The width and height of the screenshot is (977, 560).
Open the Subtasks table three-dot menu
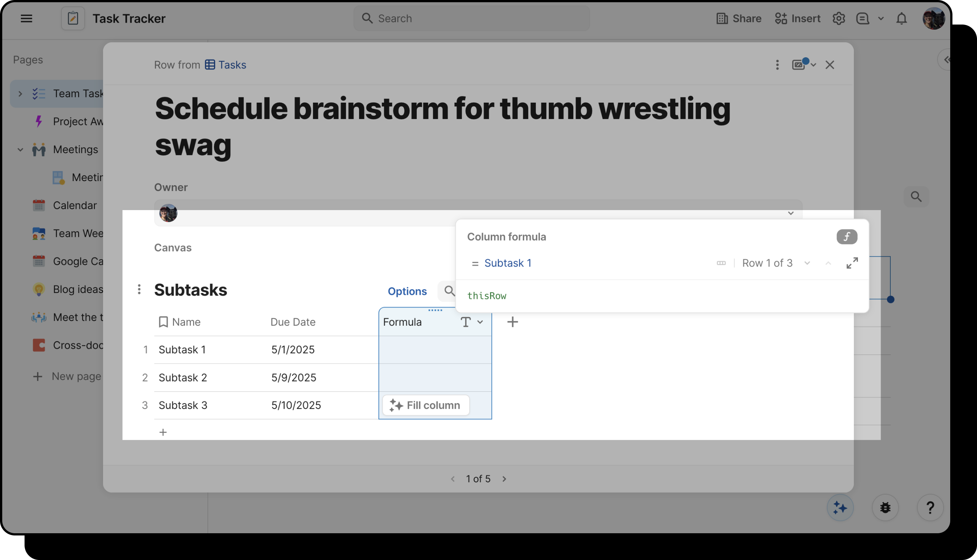[x=139, y=289]
